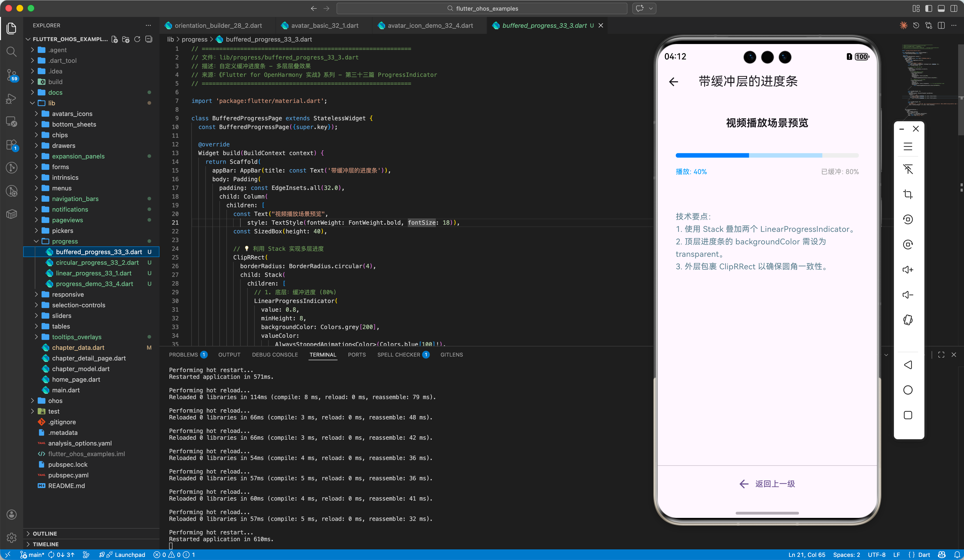
Task: Refresh the explorer file tree
Action: pyautogui.click(x=137, y=39)
